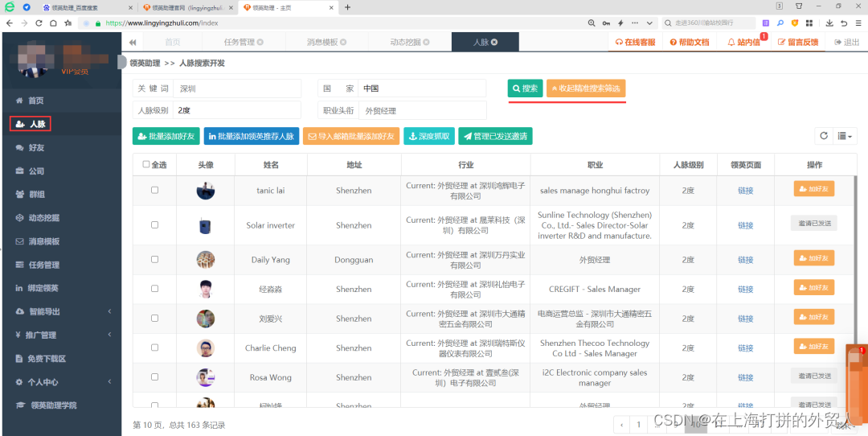
Task: Close the 人脉 page tab with its x icon
Action: (494, 42)
